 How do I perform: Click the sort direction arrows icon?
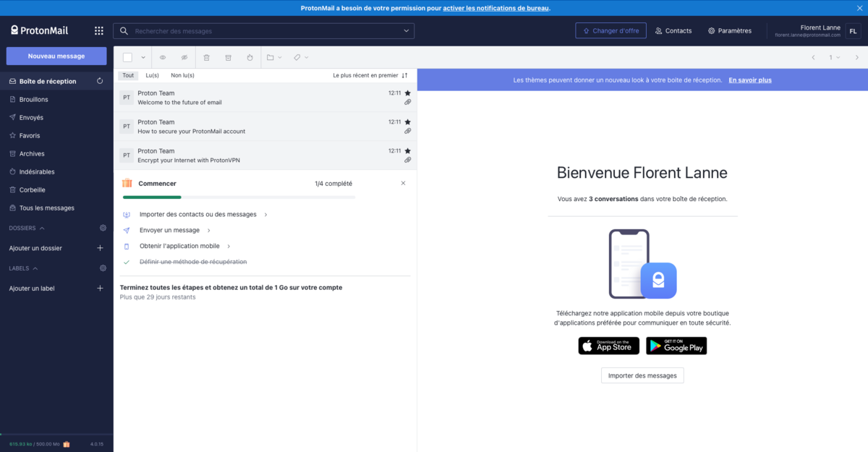click(405, 75)
